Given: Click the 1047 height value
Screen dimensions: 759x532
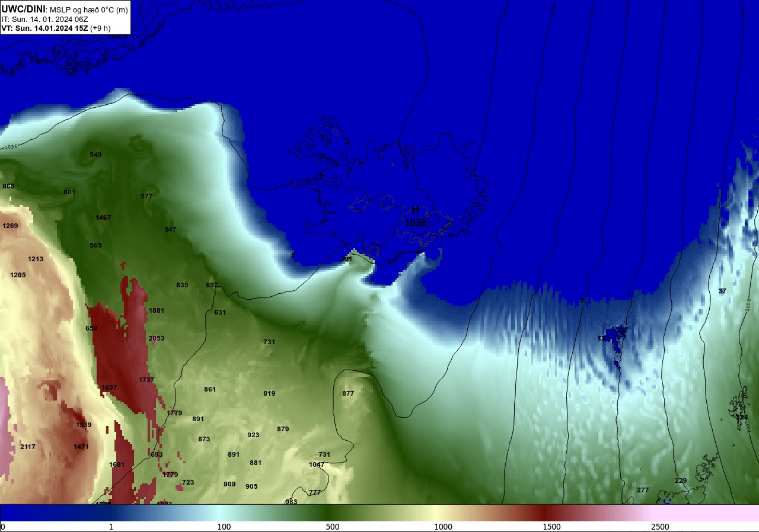Looking at the screenshot, I should pyautogui.click(x=317, y=464).
